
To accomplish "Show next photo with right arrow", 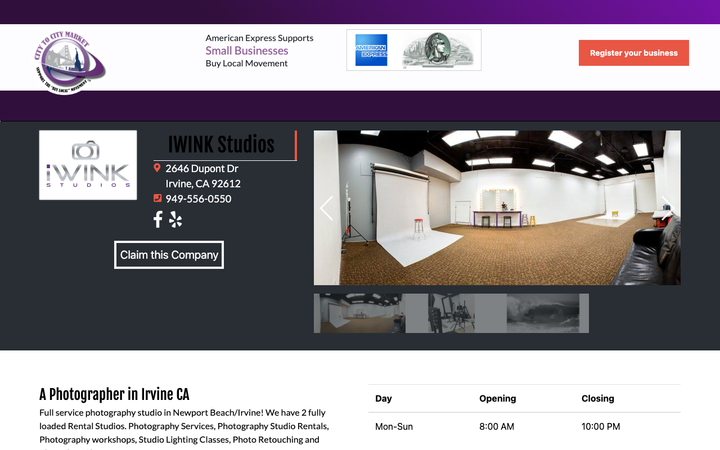I will 667,208.
